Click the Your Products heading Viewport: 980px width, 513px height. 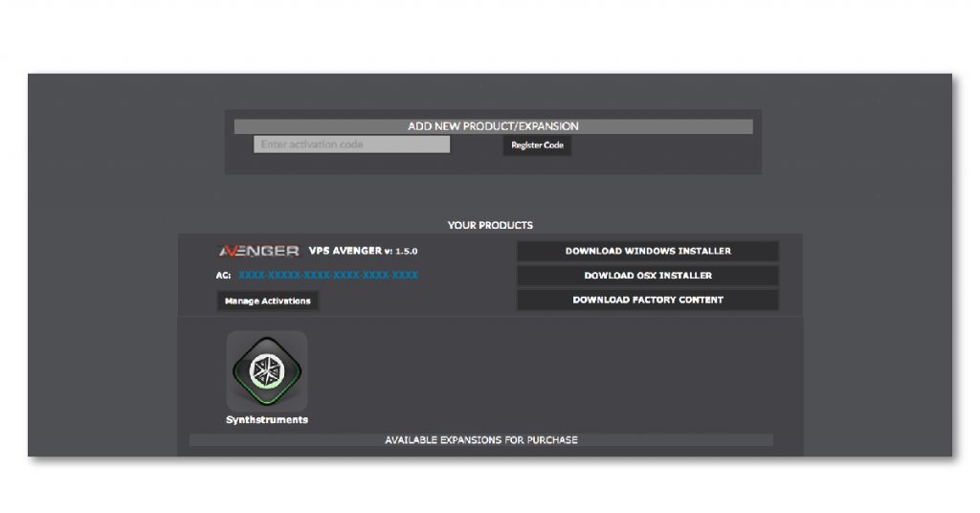point(490,225)
